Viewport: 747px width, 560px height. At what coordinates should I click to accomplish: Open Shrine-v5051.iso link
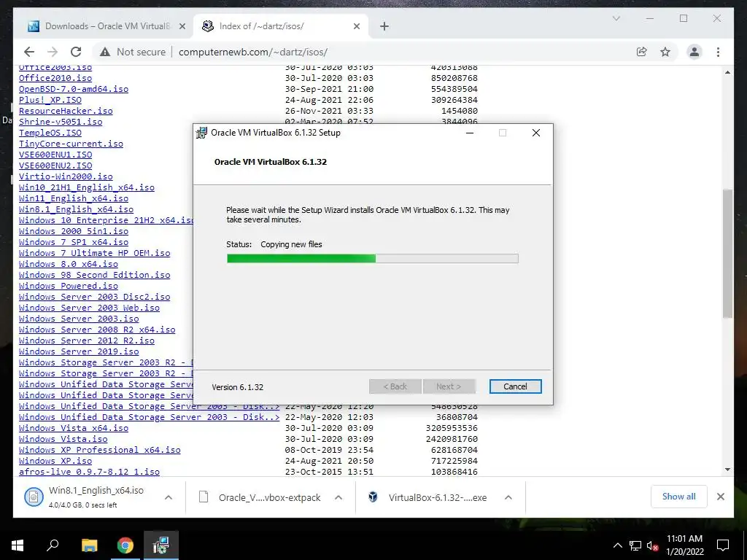[61, 122]
